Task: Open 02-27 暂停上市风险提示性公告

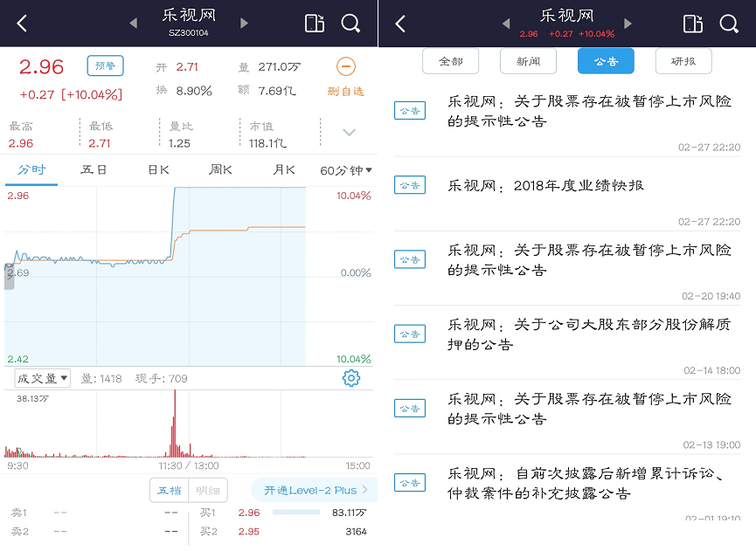Action: (x=567, y=120)
